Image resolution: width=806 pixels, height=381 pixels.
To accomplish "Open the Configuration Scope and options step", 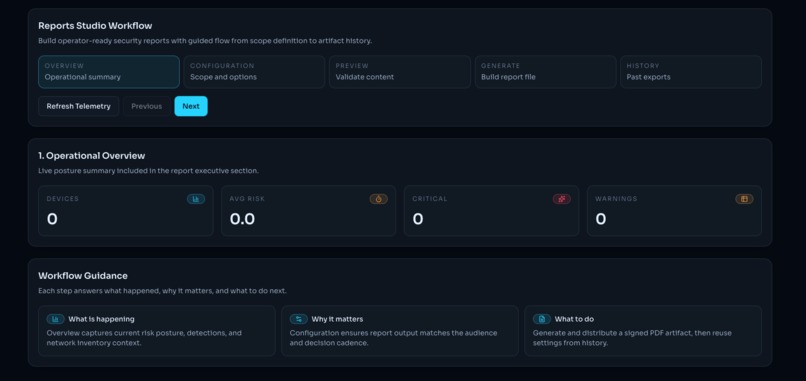I will click(254, 72).
